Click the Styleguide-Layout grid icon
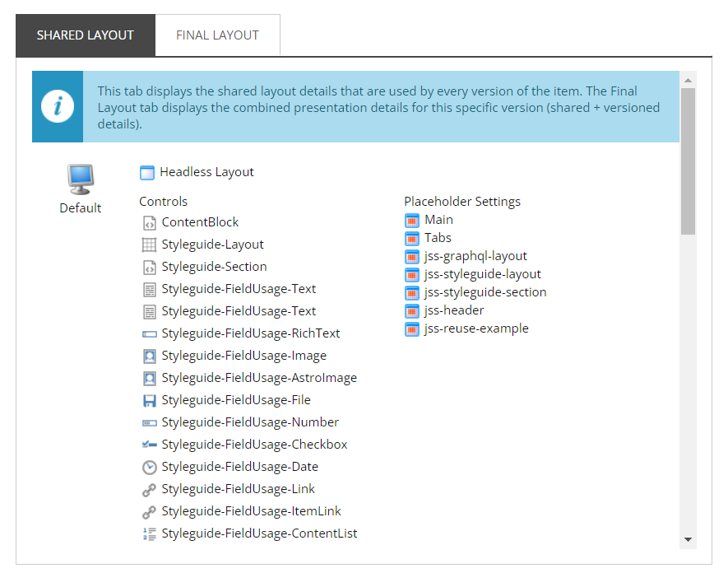Image resolution: width=728 pixels, height=573 pixels. (x=149, y=245)
